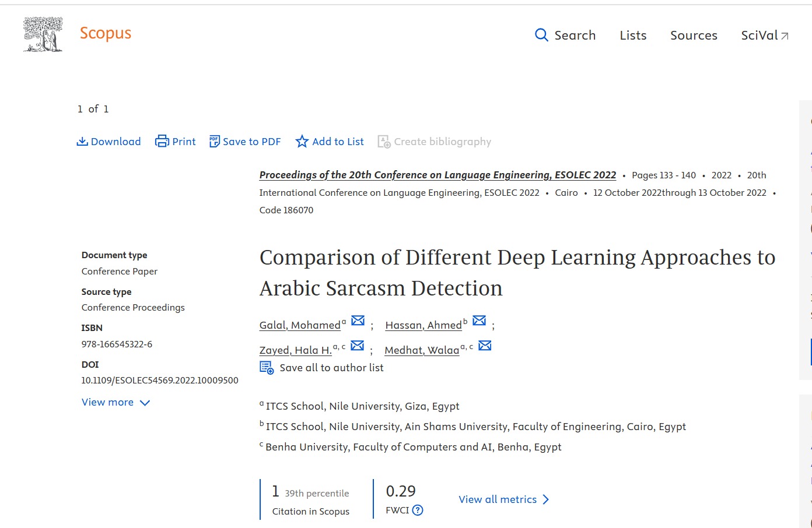This screenshot has height=528, width=812.
Task: Click the Print printer icon
Action: click(162, 142)
